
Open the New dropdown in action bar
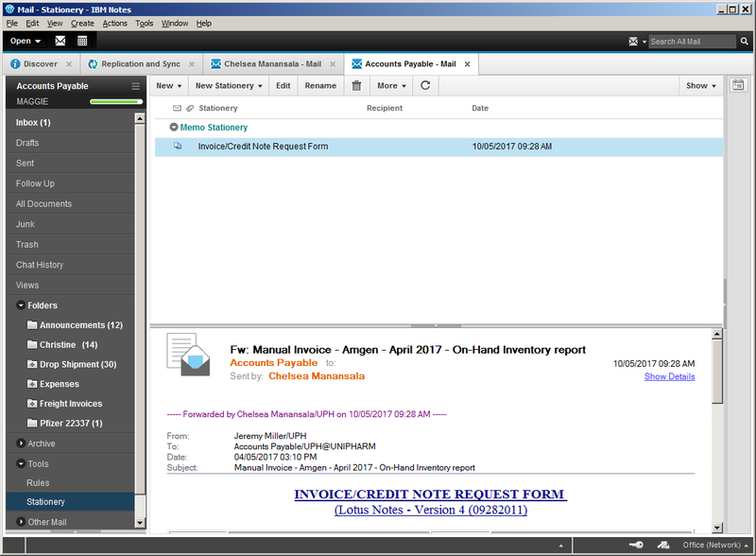[x=169, y=85]
